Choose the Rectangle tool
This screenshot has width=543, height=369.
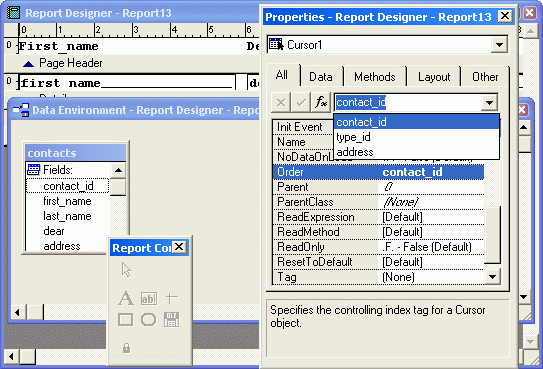125,320
